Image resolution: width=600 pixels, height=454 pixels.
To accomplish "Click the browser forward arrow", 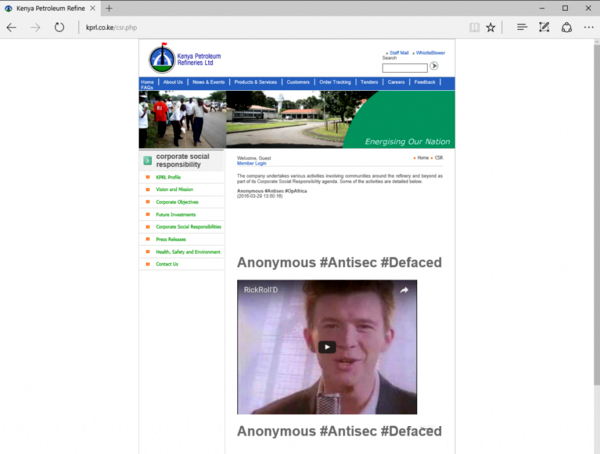I will [x=35, y=28].
